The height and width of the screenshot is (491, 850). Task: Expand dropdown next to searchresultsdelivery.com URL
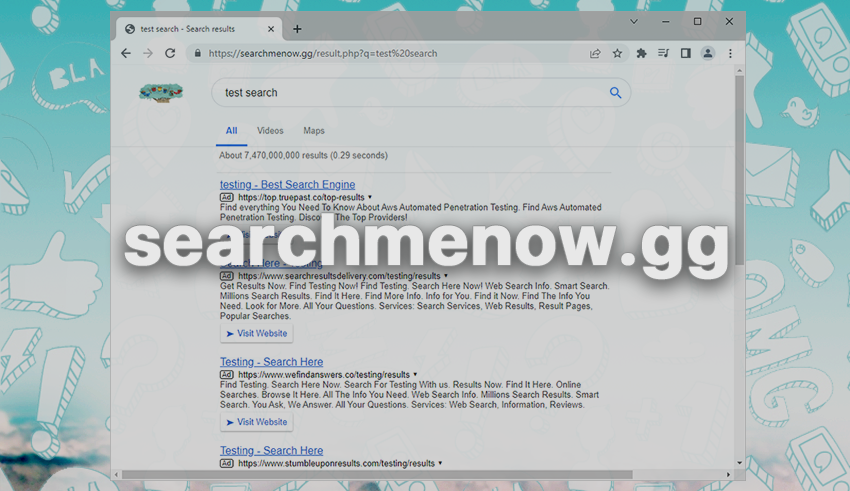(446, 276)
